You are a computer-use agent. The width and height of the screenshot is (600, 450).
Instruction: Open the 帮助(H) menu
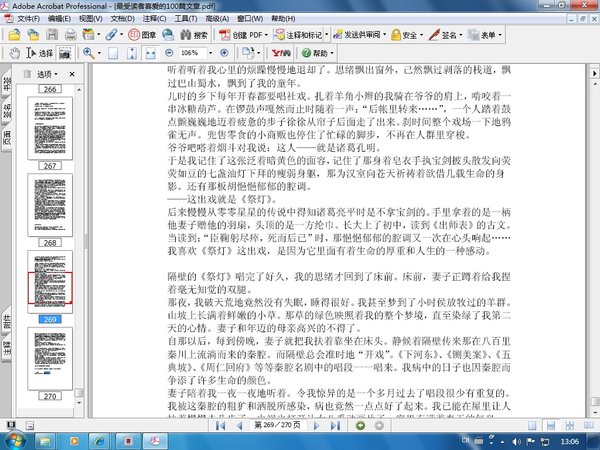tap(283, 19)
